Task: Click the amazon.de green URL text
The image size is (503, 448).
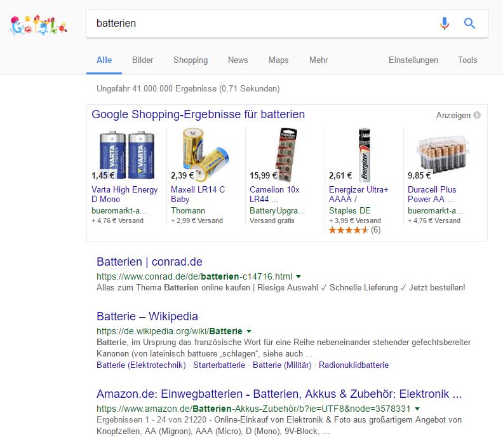Action: click(253, 409)
